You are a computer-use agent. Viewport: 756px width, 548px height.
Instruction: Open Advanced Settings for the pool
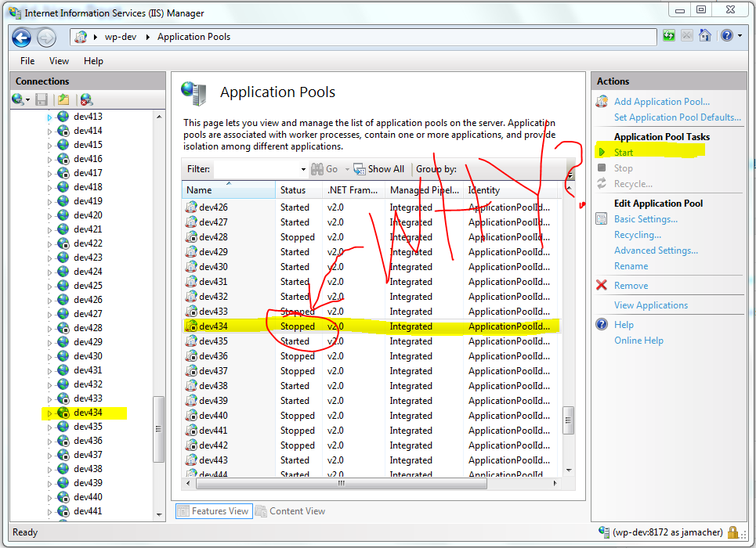[x=656, y=251]
